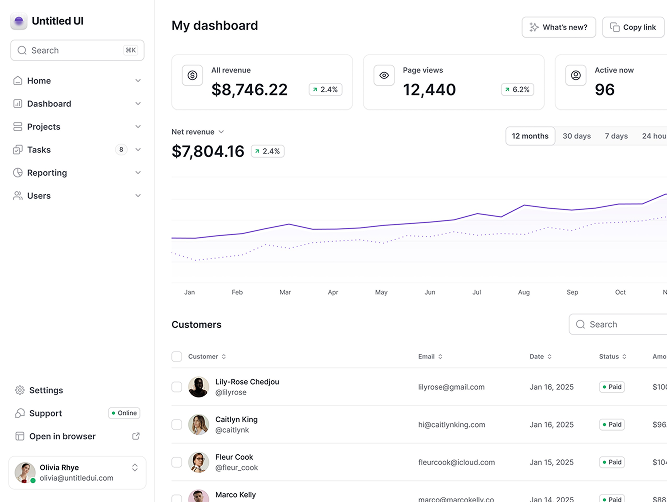Click the sidebar Search field
This screenshot has height=502, width=667.
click(x=77, y=50)
